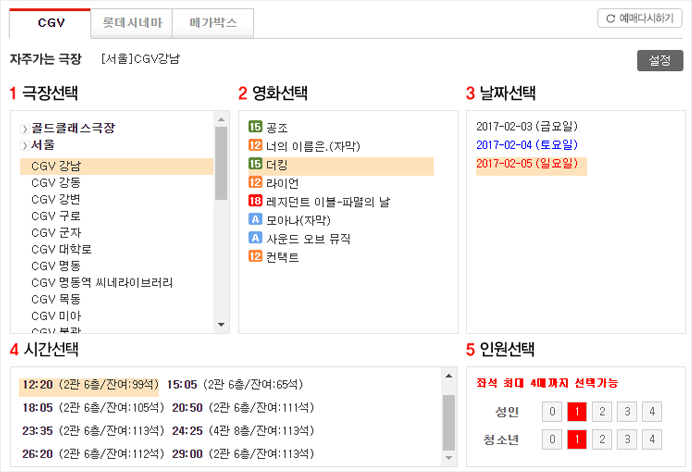Switch to the 메가박스 tab
Screen dimensions: 692x472
pos(213,23)
